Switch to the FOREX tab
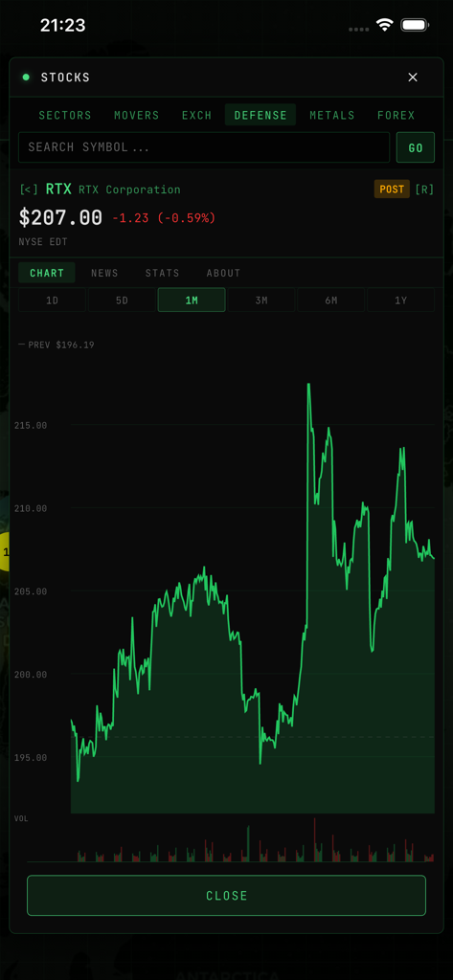 pos(396,115)
